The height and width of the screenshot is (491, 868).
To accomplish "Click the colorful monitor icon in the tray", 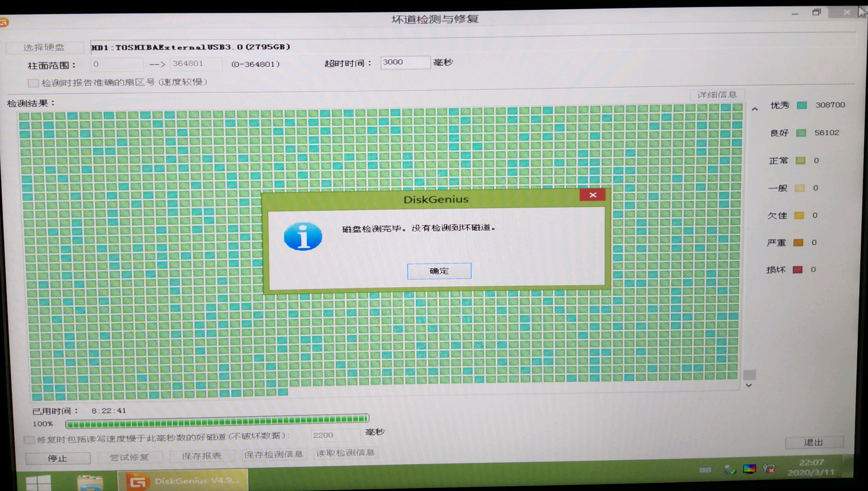I will 750,469.
